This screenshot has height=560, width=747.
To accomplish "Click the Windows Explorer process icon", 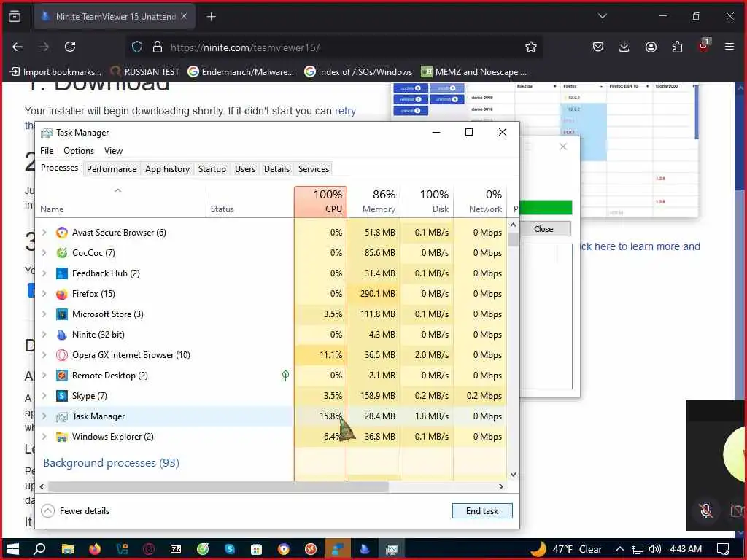I will click(x=61, y=437).
